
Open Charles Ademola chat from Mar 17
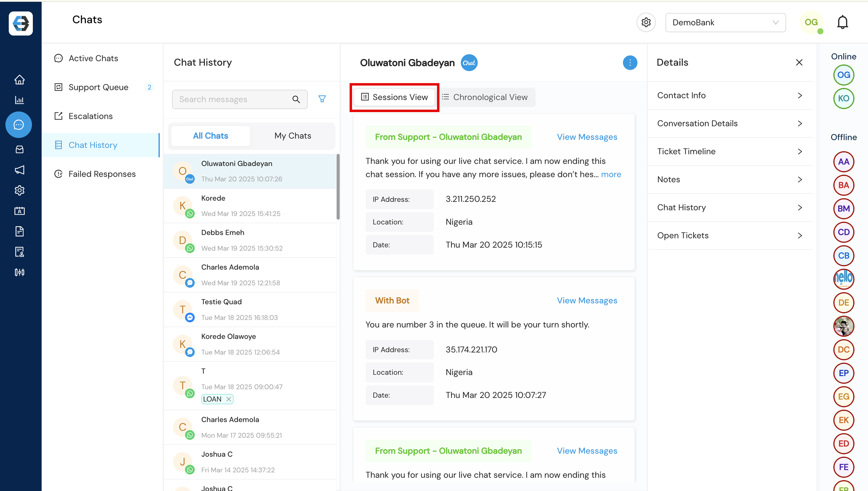click(250, 427)
